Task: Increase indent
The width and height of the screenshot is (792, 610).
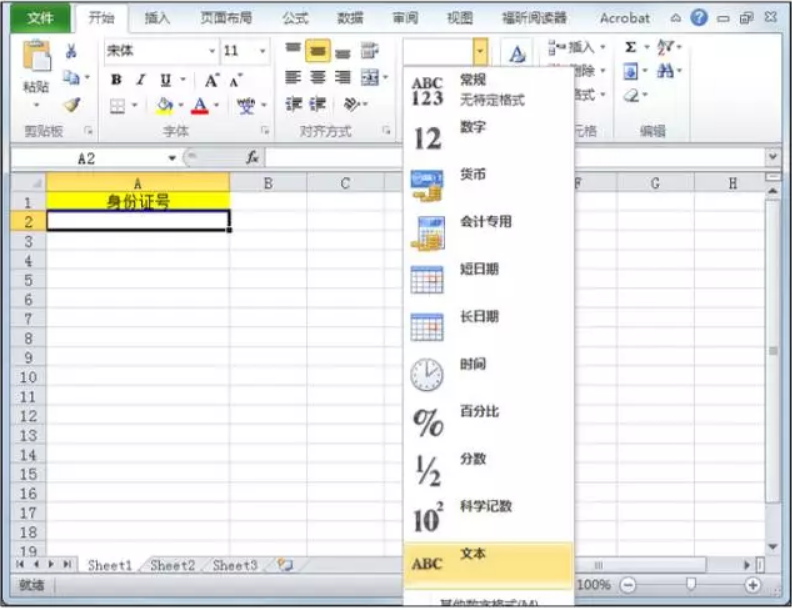Action: [x=318, y=104]
